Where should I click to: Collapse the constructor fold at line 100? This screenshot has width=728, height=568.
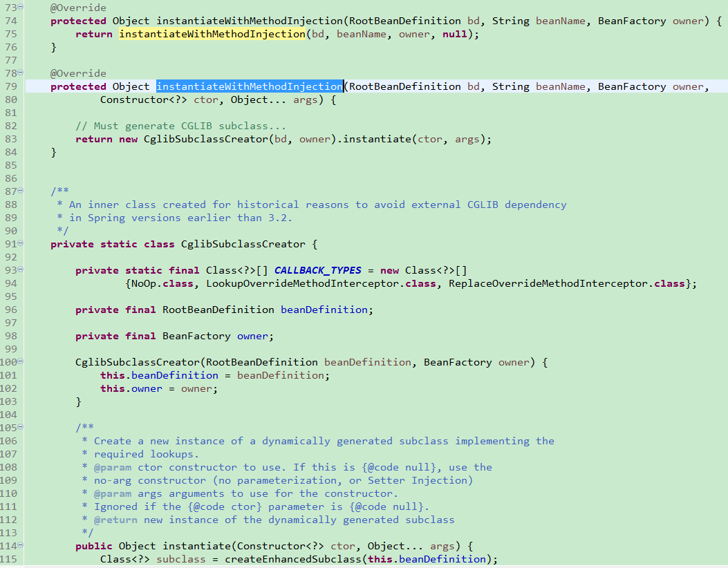(x=19, y=361)
